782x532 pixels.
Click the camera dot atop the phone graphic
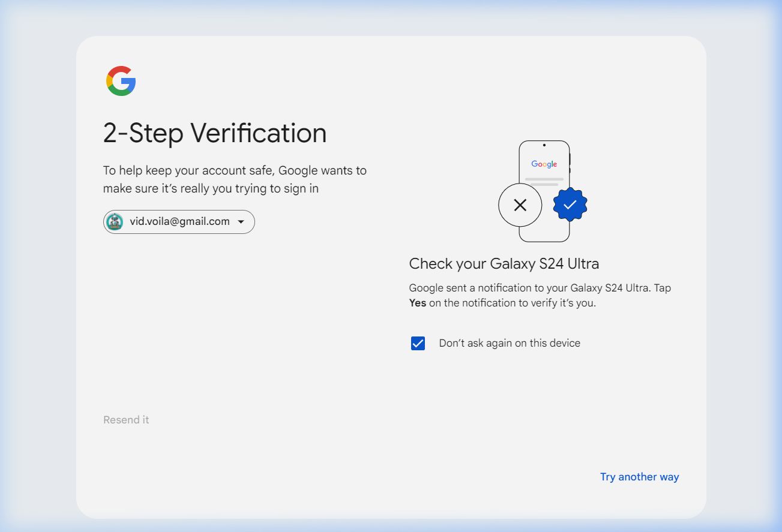pos(544,145)
